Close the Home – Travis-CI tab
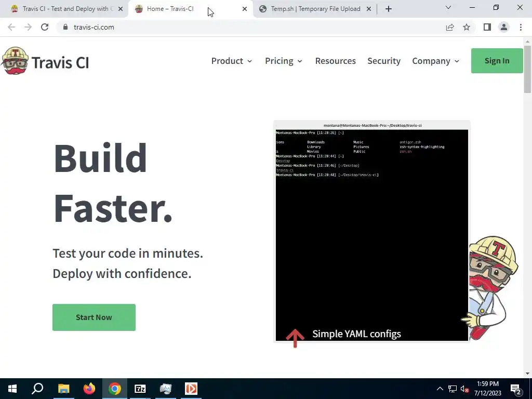532x399 pixels. click(245, 9)
